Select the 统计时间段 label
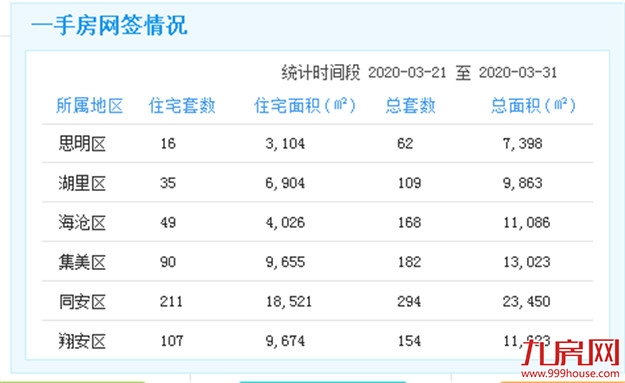625x383 pixels. (x=320, y=73)
